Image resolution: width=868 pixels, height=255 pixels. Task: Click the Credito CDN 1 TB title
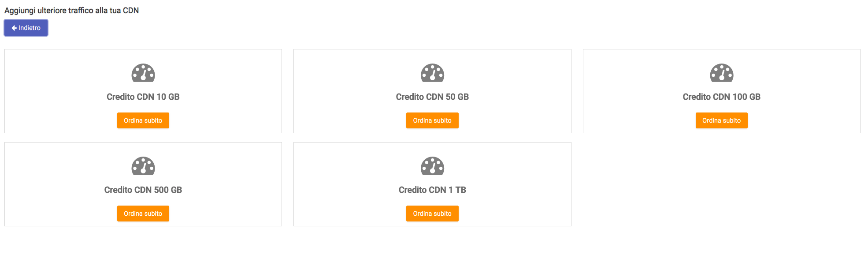tap(432, 190)
